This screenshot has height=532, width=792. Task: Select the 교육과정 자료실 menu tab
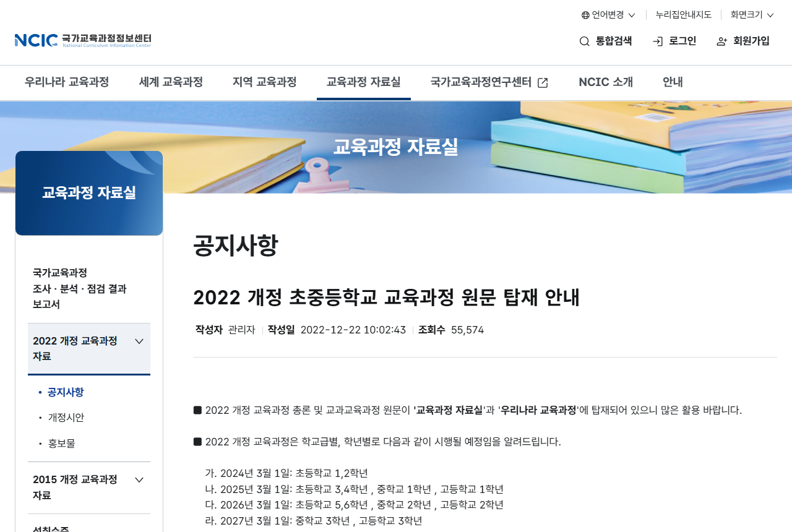click(364, 82)
